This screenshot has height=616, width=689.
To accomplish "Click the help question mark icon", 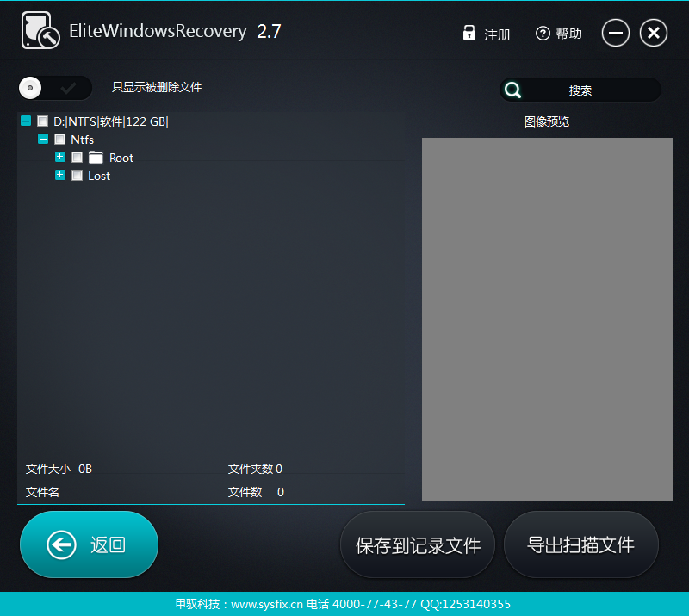I will pyautogui.click(x=543, y=34).
